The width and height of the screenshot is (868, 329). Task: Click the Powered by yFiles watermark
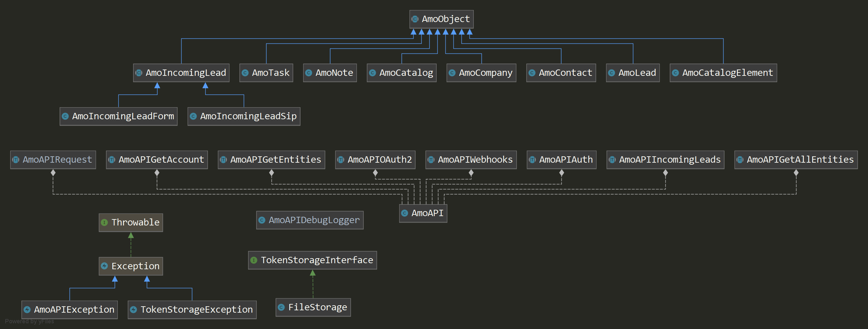tap(29, 321)
